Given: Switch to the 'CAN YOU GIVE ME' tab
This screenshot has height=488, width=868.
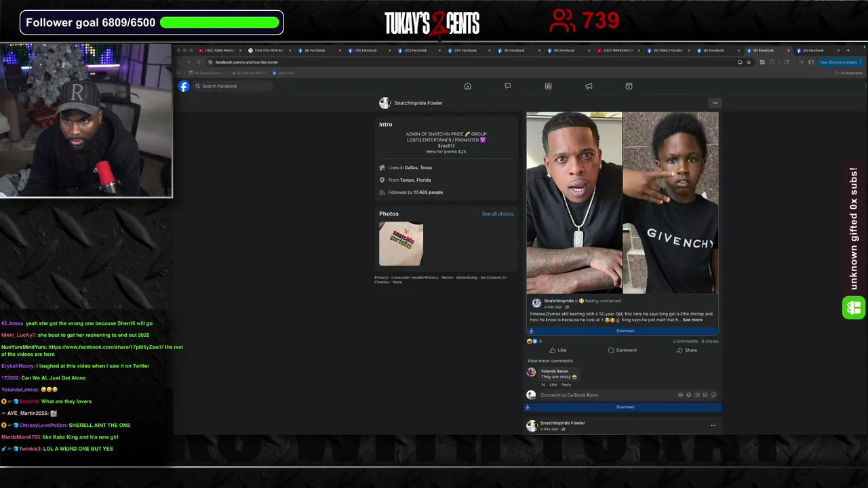Looking at the screenshot, I should pos(268,51).
